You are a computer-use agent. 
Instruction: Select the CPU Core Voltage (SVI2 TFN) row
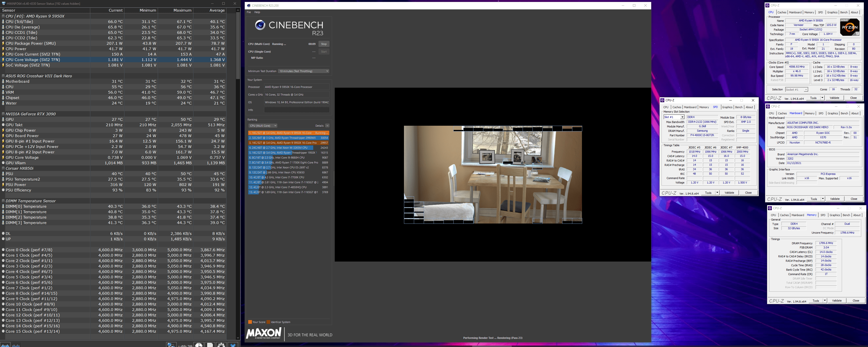coord(113,60)
